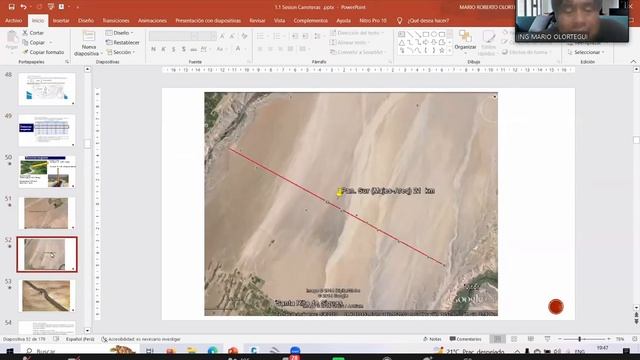Switch to the Animaciones tab
Screen dimensions: 640x360
pos(152,20)
